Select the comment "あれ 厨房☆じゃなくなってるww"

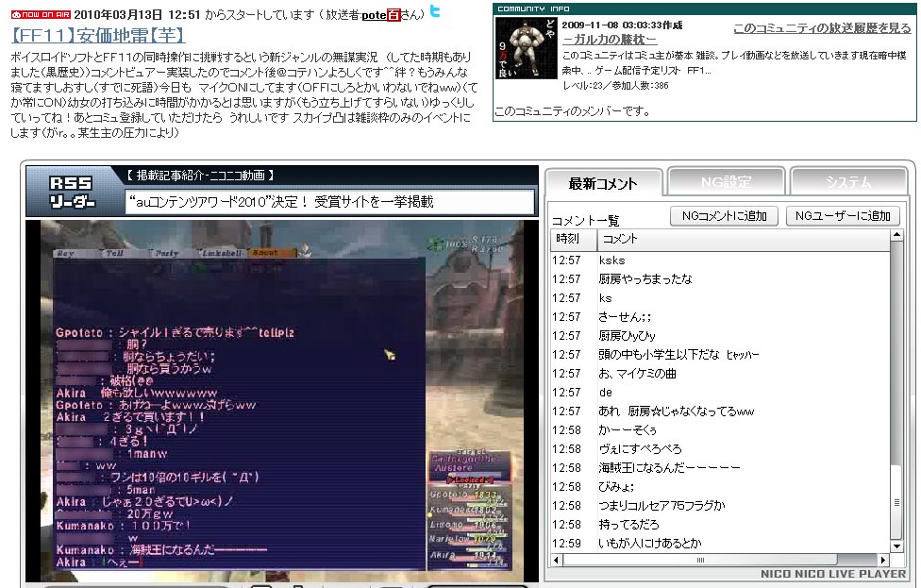point(720,412)
